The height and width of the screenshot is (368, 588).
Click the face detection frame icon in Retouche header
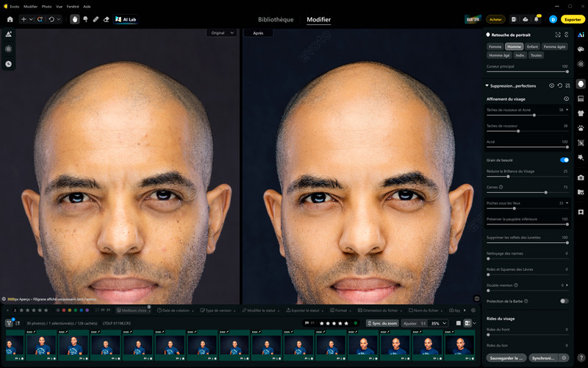pos(558,35)
